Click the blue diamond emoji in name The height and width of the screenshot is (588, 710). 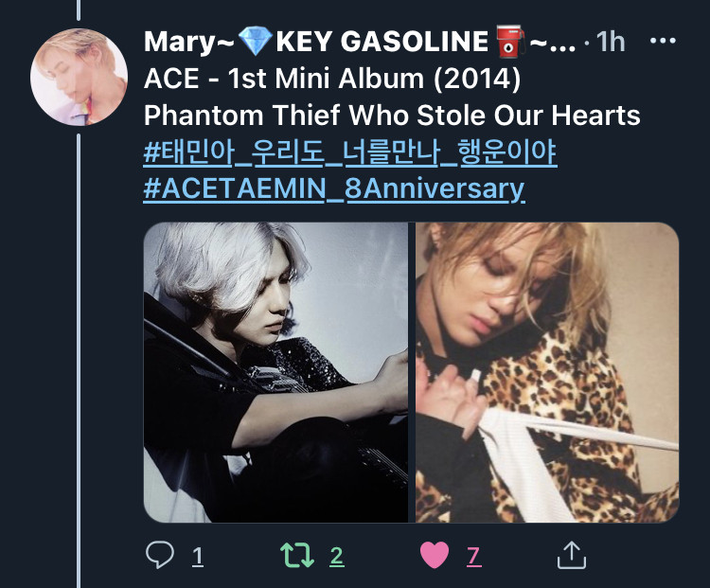pos(255,41)
